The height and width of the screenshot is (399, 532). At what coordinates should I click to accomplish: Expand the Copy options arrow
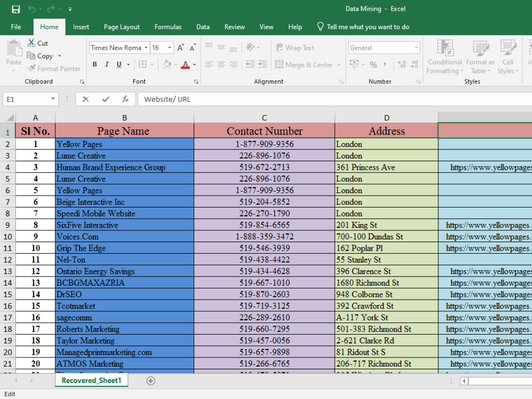pyautogui.click(x=60, y=56)
